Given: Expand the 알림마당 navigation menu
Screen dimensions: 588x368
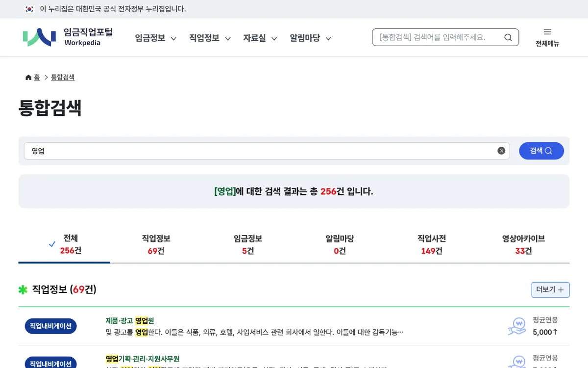Looking at the screenshot, I should pos(310,38).
